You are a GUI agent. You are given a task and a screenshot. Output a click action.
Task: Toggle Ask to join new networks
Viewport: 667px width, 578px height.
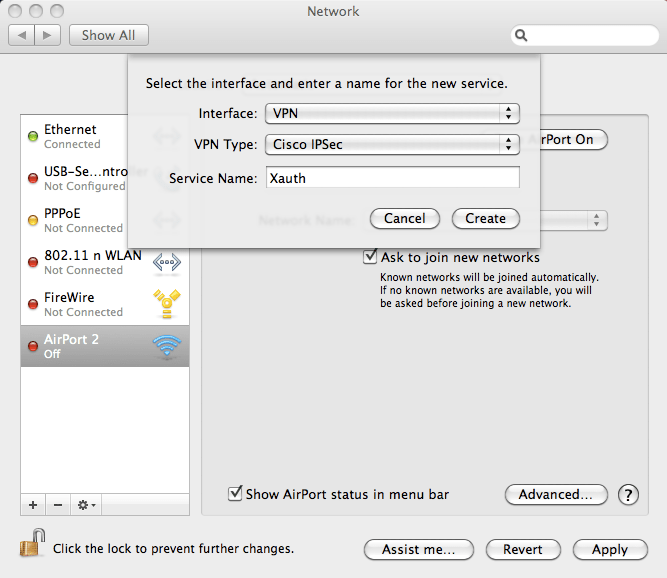tap(370, 256)
